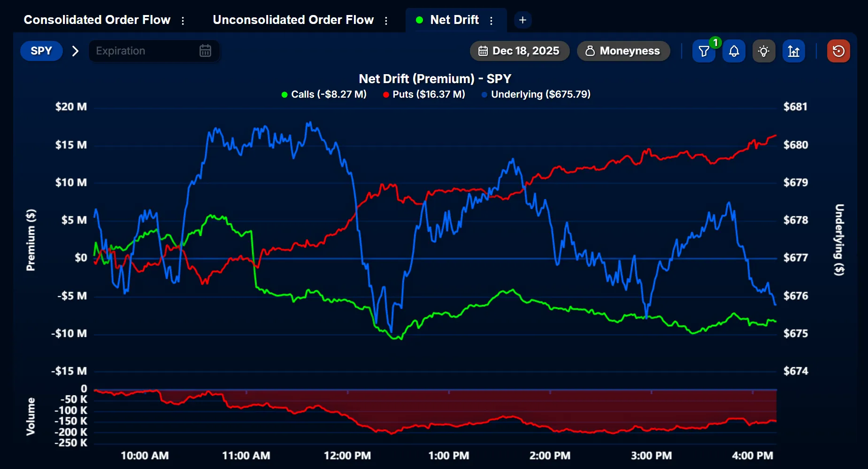Click the alerts bell icon
Viewport: 868px width, 469px height.
pyautogui.click(x=734, y=51)
